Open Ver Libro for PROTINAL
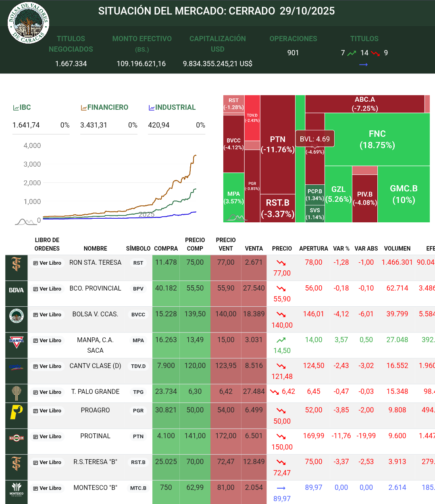435x504 pixels. click(x=47, y=437)
